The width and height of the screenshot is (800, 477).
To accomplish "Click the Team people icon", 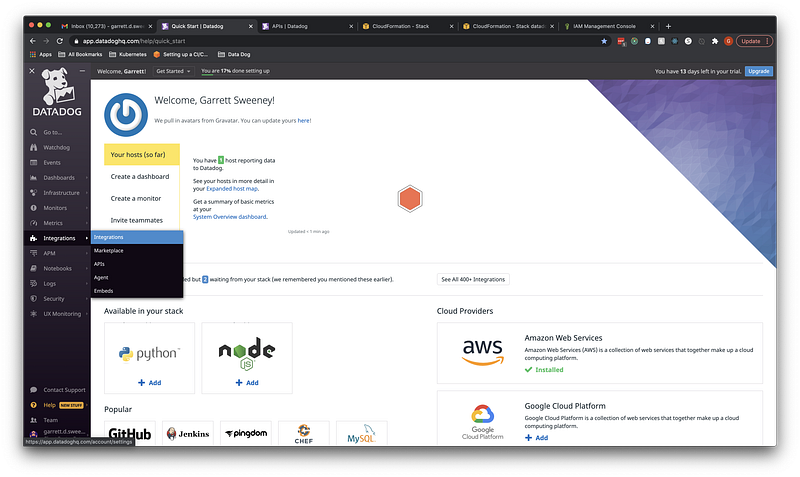I will click(x=33, y=420).
